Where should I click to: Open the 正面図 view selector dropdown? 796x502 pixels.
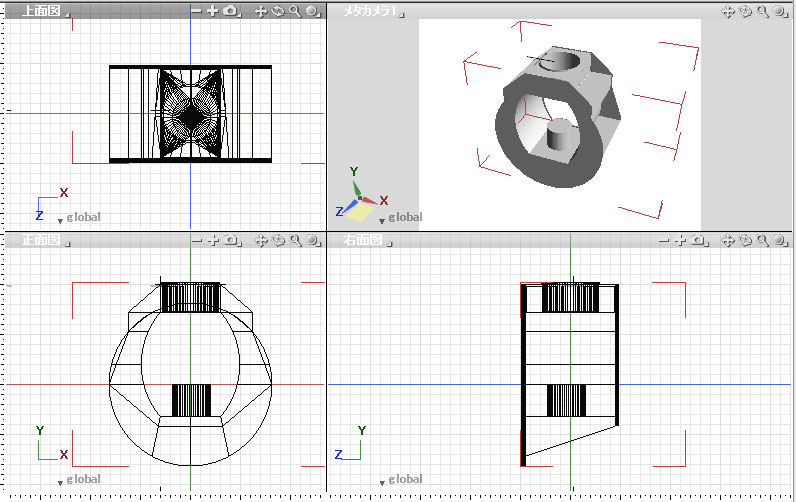(x=45, y=240)
